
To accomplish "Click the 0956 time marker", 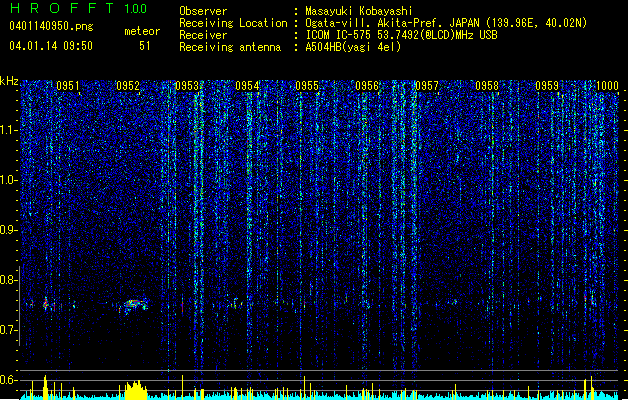I will pos(367,86).
